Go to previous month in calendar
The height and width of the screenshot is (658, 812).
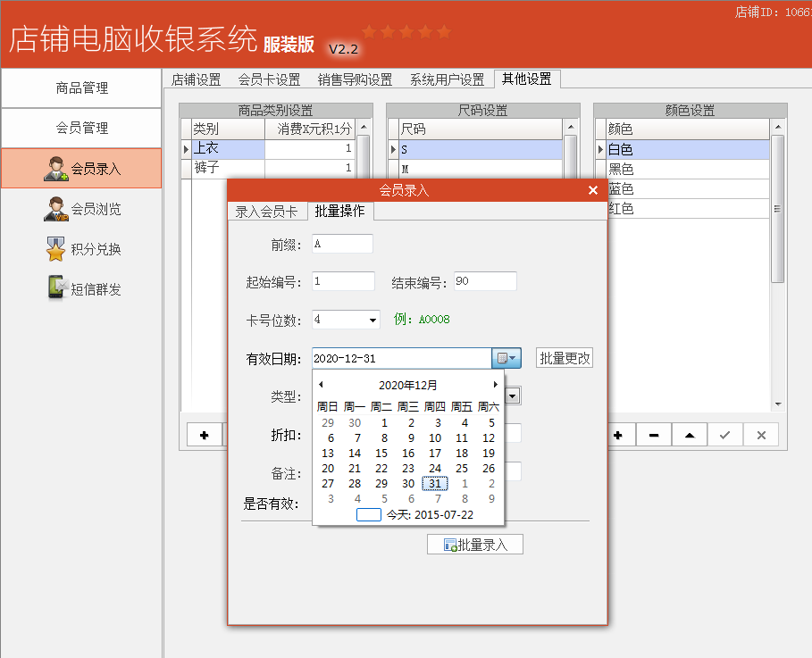pos(321,384)
